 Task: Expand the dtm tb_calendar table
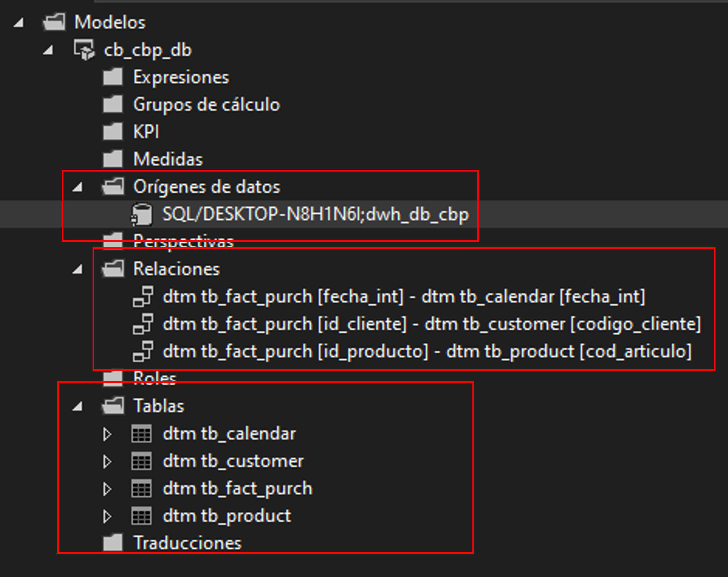107,434
